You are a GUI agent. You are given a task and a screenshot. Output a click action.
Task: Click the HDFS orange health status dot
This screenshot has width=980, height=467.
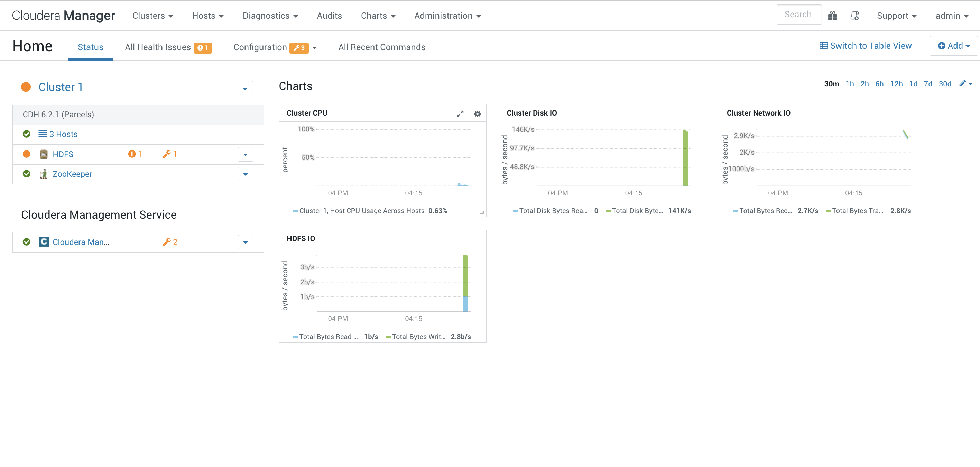26,154
